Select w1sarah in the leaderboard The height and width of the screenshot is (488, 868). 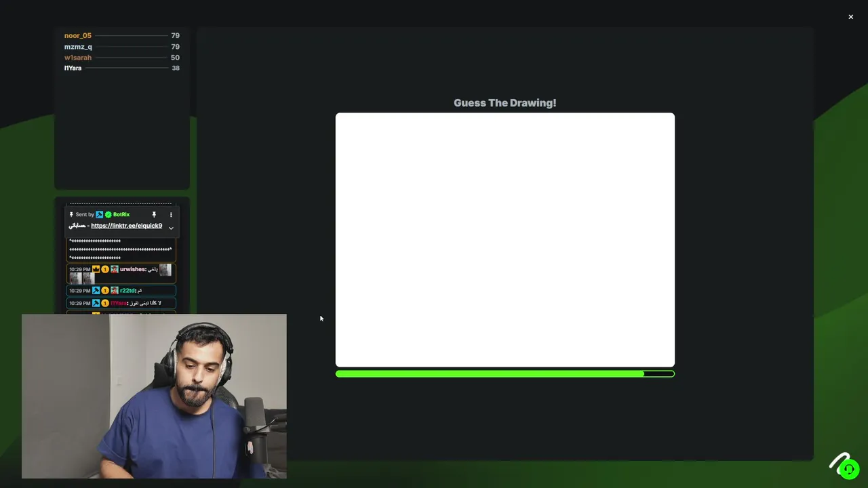(x=77, y=58)
